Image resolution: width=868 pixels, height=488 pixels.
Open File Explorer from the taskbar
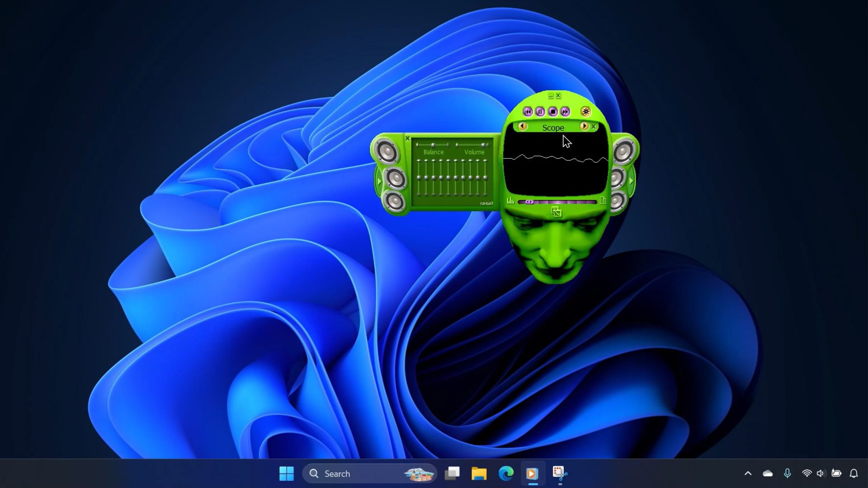point(479,474)
